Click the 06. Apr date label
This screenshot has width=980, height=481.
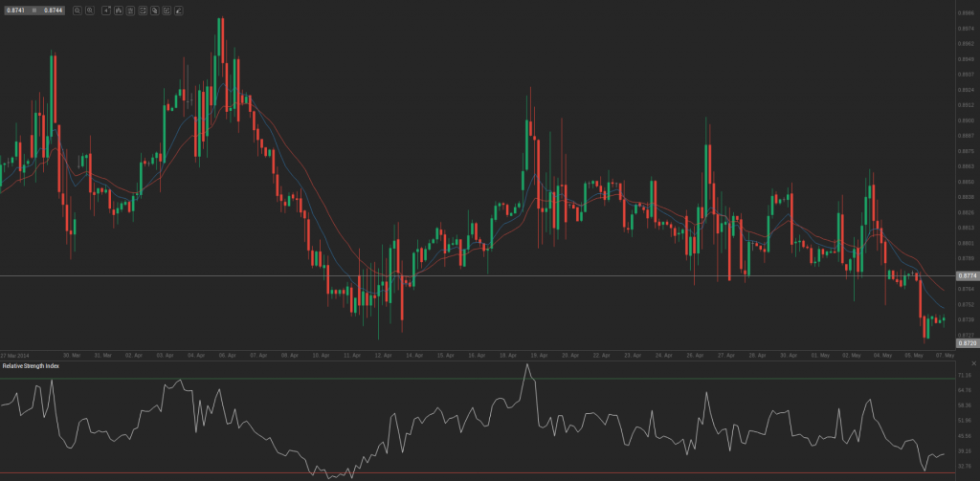coord(228,355)
